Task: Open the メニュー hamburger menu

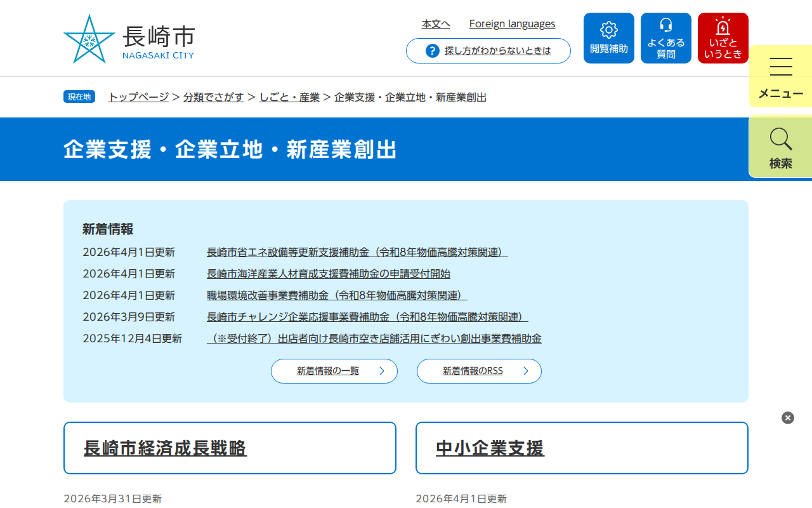Action: (x=781, y=77)
